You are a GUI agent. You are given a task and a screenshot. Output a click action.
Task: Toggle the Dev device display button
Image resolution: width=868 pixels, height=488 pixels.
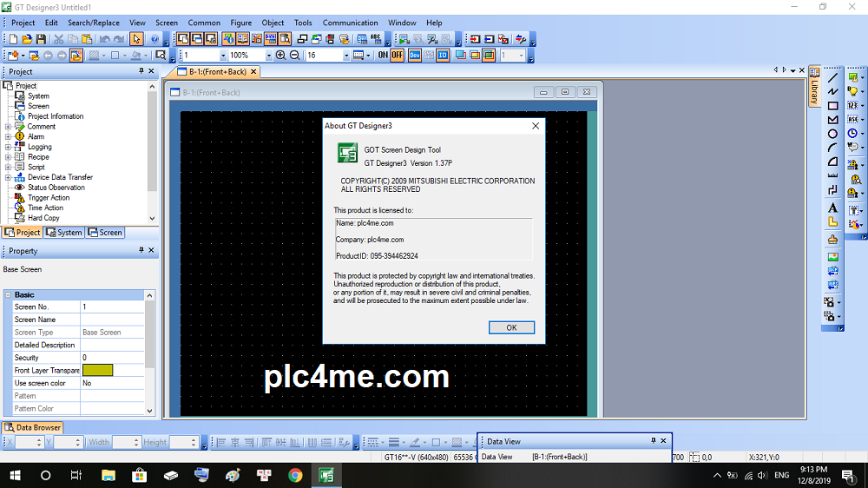415,55
